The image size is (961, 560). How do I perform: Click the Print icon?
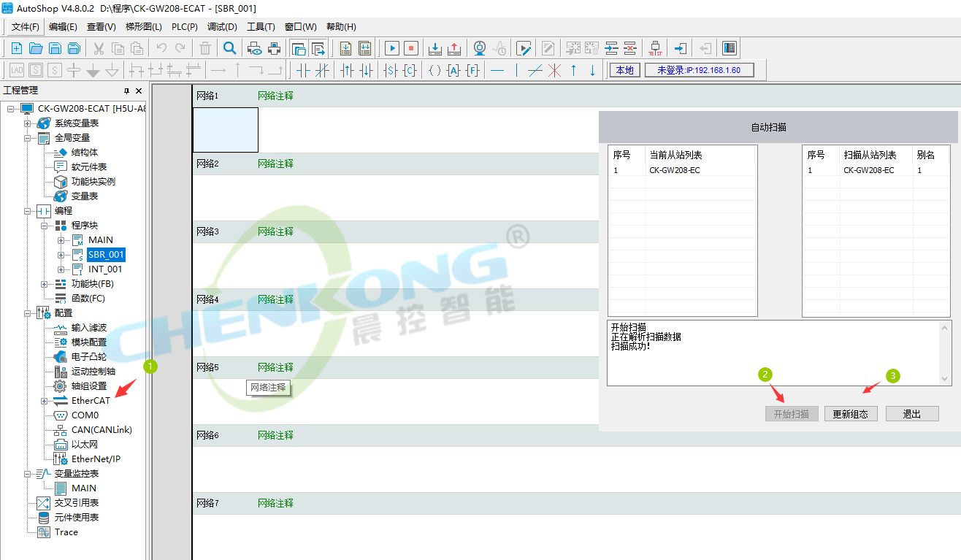coord(275,48)
